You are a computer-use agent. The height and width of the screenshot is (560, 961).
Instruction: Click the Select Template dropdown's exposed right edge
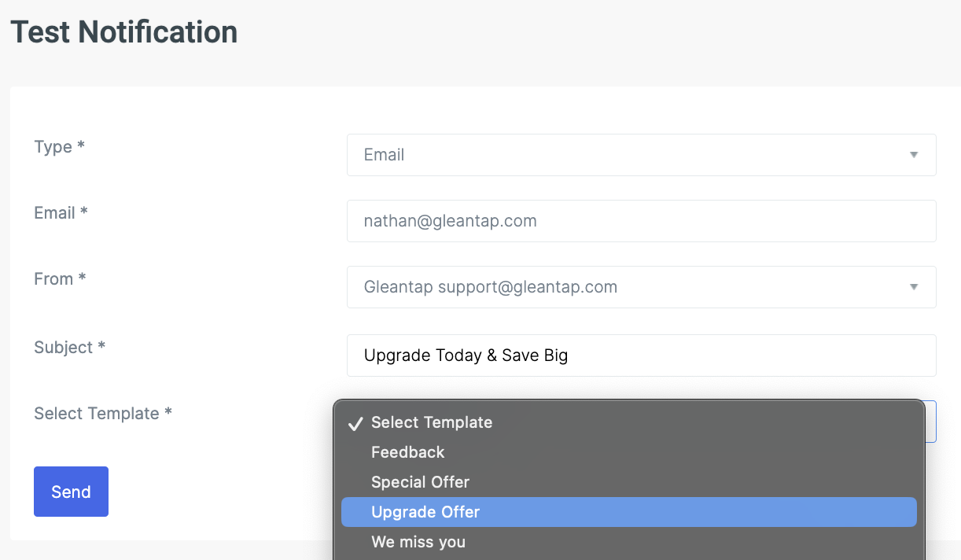tap(931, 422)
